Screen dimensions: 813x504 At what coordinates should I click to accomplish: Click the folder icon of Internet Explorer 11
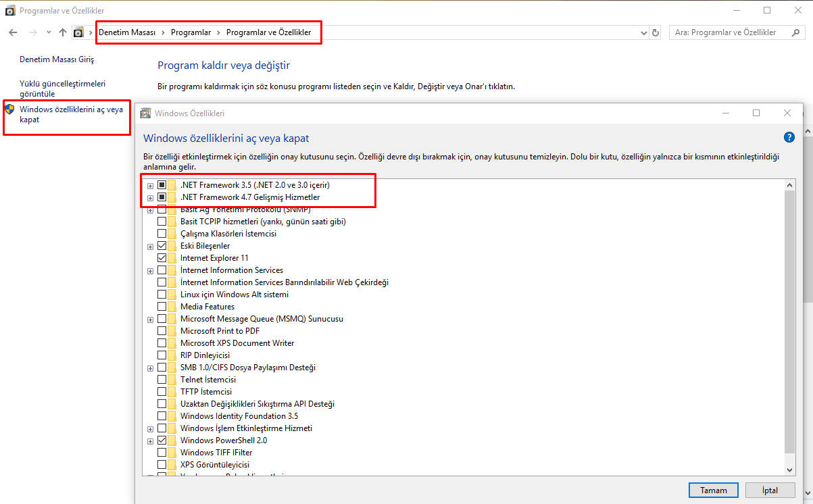coord(172,257)
